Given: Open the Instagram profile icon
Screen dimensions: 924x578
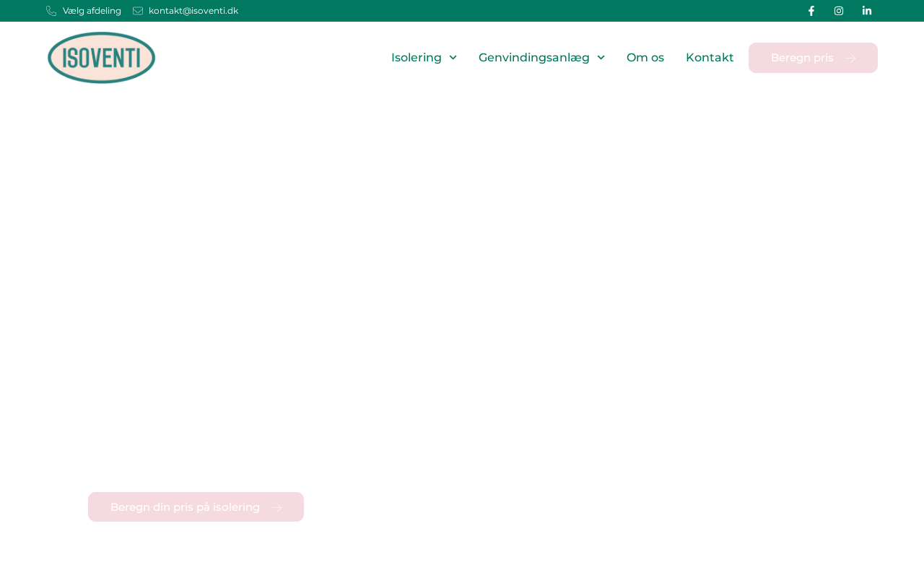Looking at the screenshot, I should click(839, 11).
